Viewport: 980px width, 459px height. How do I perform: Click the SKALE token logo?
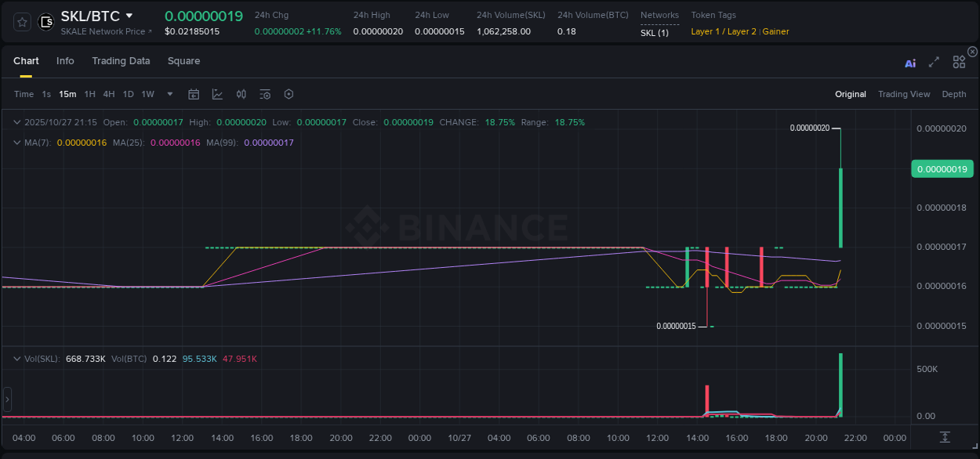pyautogui.click(x=45, y=21)
